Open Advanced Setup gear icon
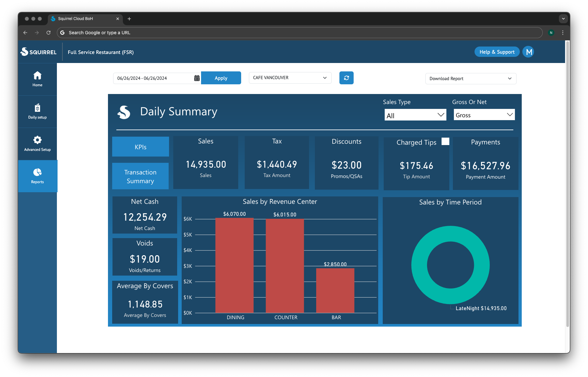Viewport: 588px width, 377px height. tap(37, 140)
